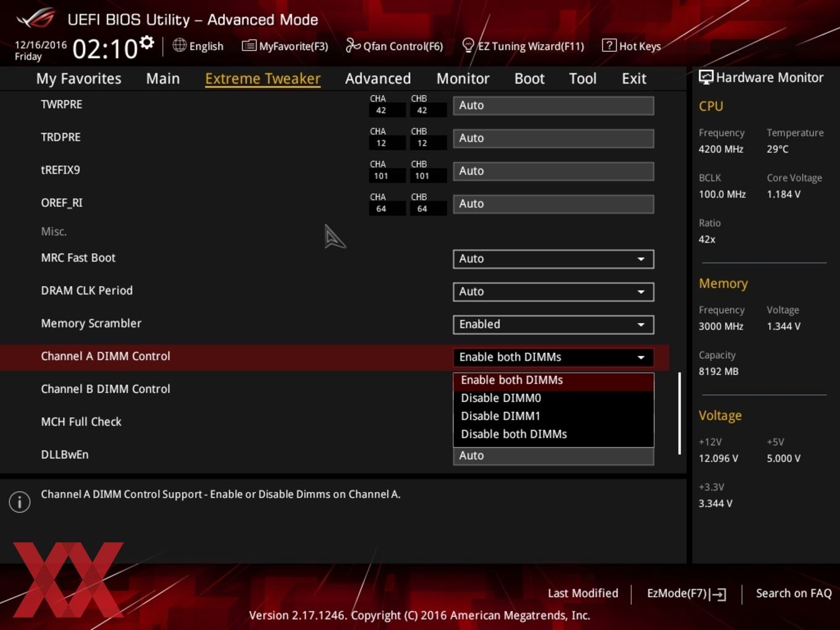Click the Memory Scrambler label
The height and width of the screenshot is (630, 840).
pos(91,324)
